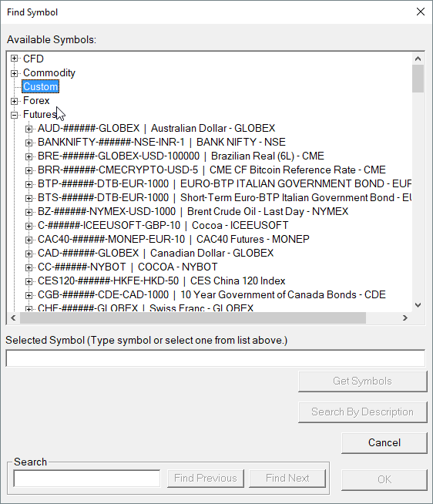Expand the CAC40-######-MONEP-EUR-10 node
The height and width of the screenshot is (504, 433).
coord(29,240)
